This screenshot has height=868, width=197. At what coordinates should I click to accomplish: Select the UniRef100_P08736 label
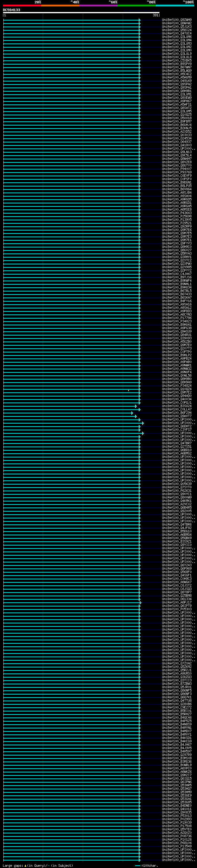click(x=177, y=836)
